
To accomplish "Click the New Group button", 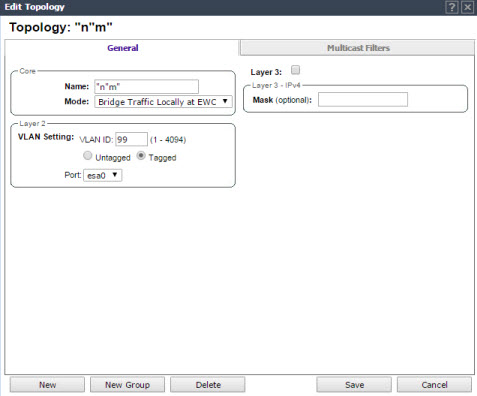I will [127, 385].
